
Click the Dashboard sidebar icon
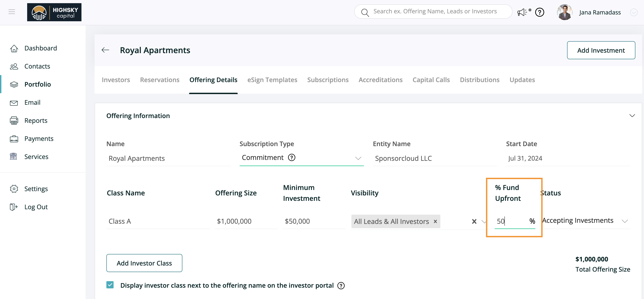point(14,48)
